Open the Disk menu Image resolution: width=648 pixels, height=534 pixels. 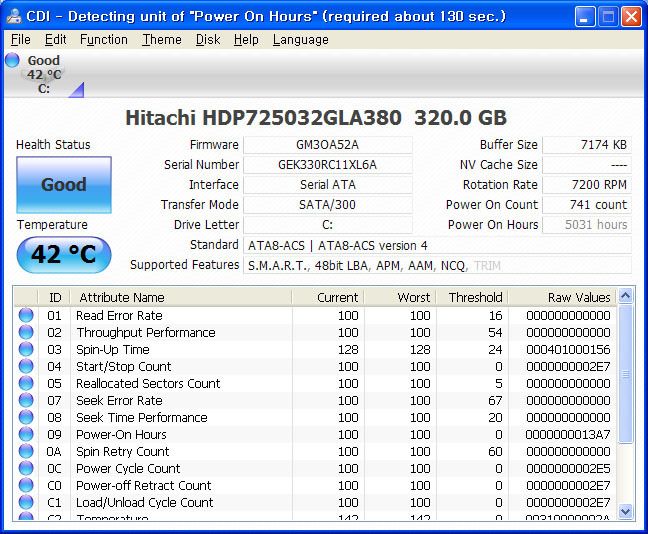(208, 40)
